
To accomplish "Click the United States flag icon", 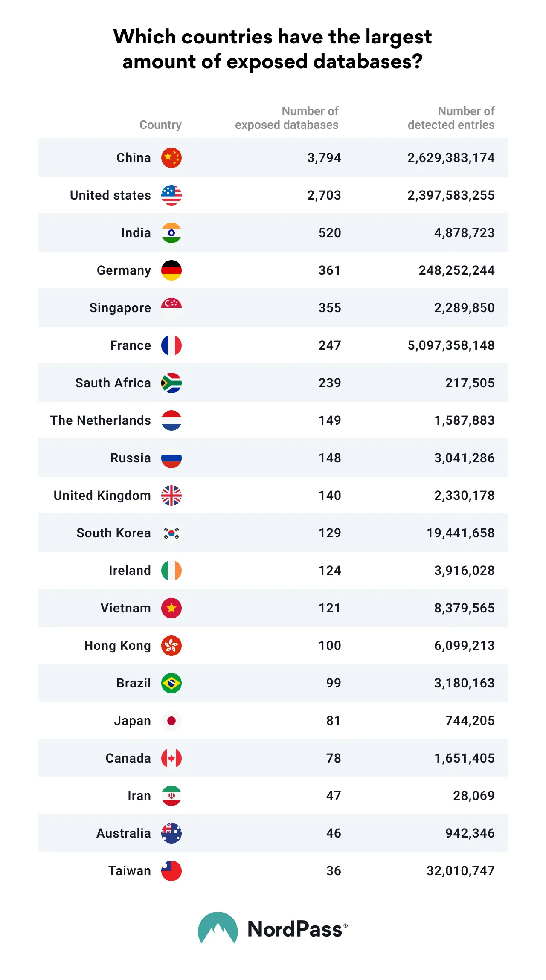I will tap(171, 195).
